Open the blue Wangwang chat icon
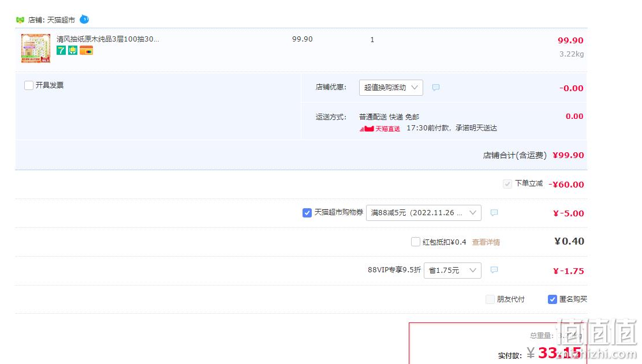Image resolution: width=642 pixels, height=364 pixels. click(84, 19)
